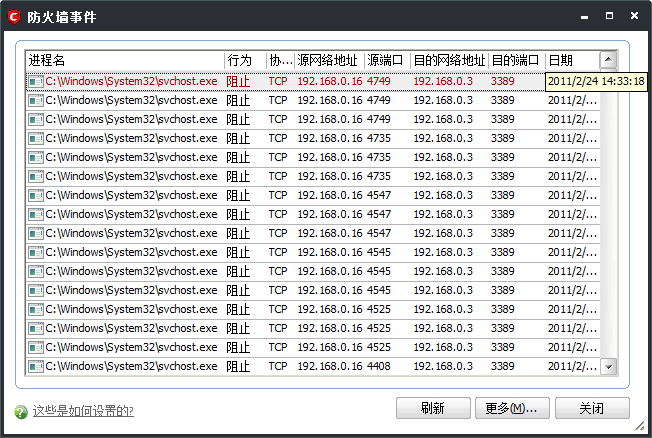The image size is (652, 438).
Task: Select svchost.exe path in the 4408 port row
Action: (x=131, y=366)
